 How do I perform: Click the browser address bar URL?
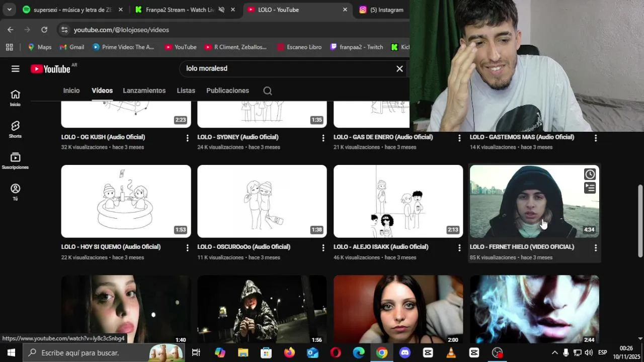[x=121, y=30]
